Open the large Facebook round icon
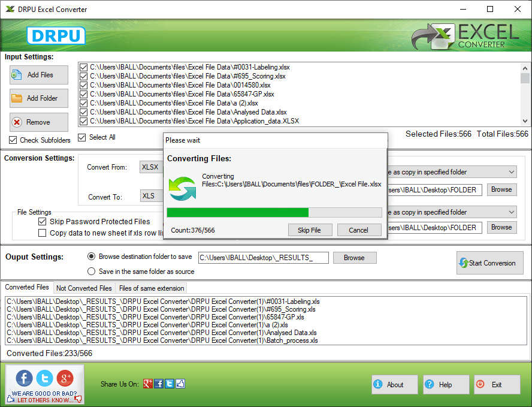 click(24, 378)
